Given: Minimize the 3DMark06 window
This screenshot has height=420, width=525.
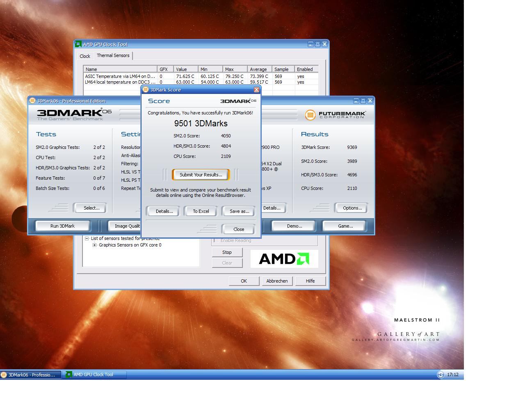Looking at the screenshot, I should point(356,100).
